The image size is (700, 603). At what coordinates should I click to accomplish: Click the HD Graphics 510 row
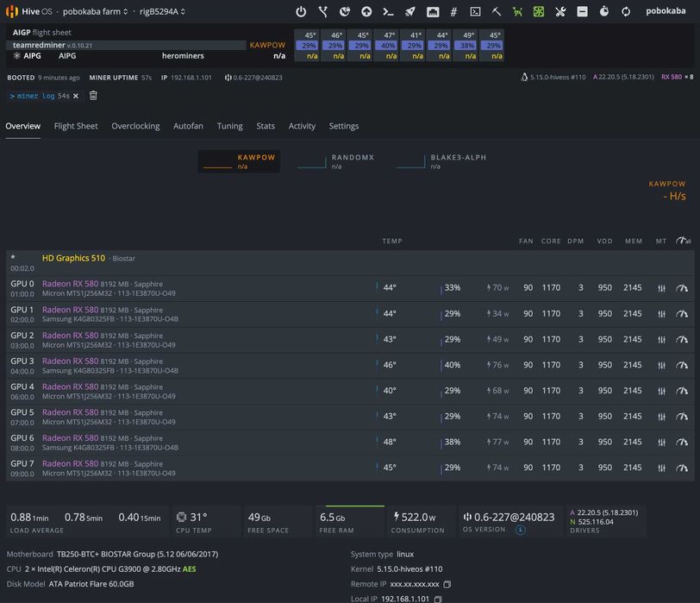350,262
